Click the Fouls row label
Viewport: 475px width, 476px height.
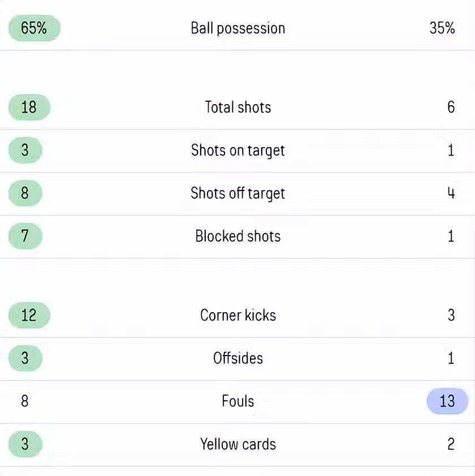(x=237, y=401)
